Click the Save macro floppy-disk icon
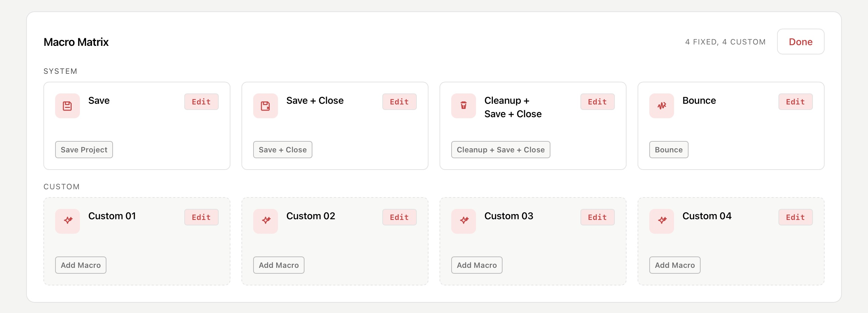The height and width of the screenshot is (313, 868). pos(68,106)
